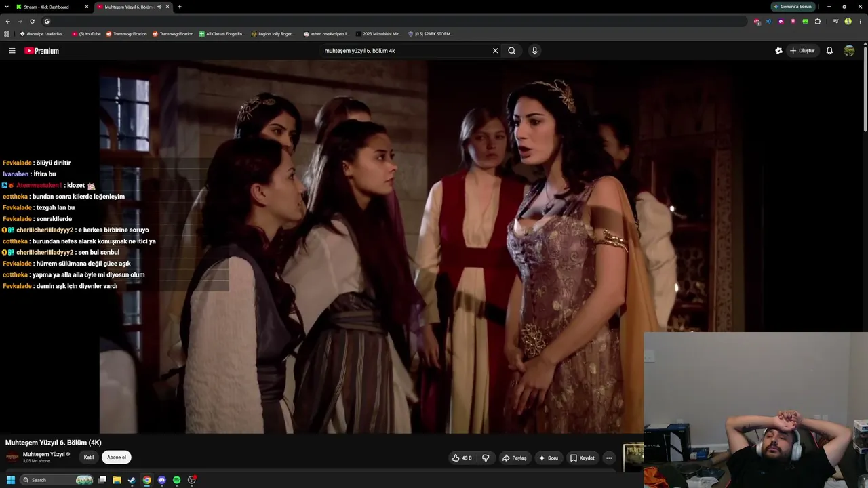
Task: Open the Chrome three-dot menu
Action: 860,21
